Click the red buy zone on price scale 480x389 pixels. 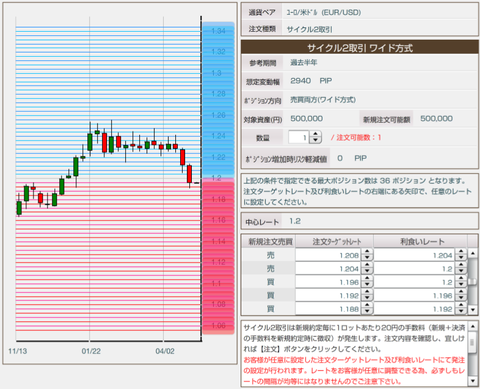(x=218, y=256)
